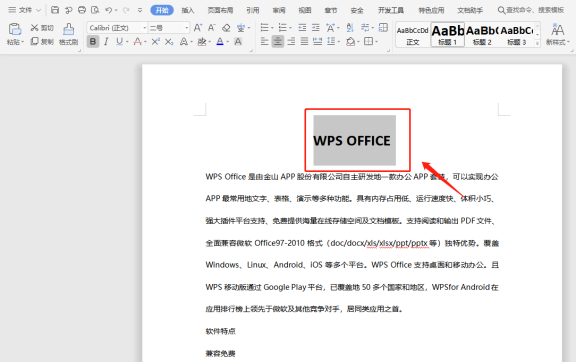The image size is (576, 363).
Task: Toggle character shading A button
Action: (x=238, y=42)
